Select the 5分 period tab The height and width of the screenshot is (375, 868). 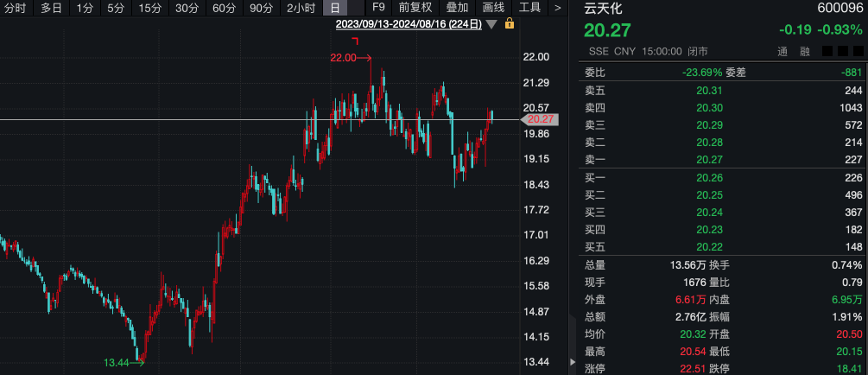click(116, 8)
